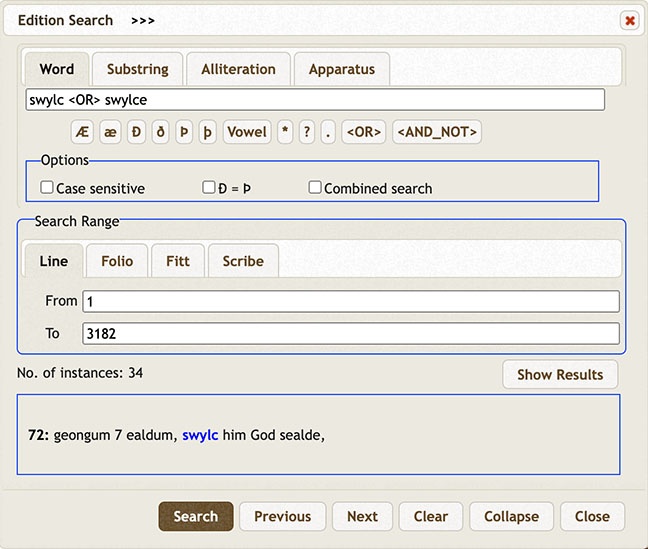The image size is (648, 549).
Task: Select the Line range tab
Action: pos(54,261)
